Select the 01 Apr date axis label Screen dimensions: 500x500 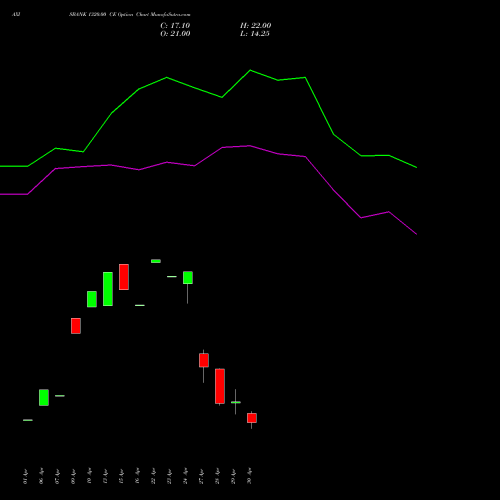click(x=25, y=477)
